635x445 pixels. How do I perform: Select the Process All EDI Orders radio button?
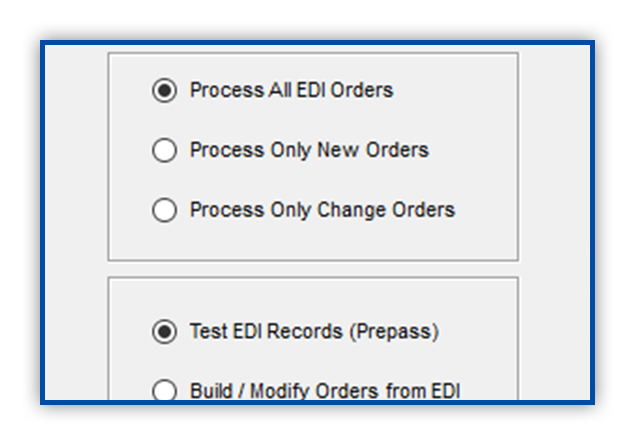pos(164,90)
